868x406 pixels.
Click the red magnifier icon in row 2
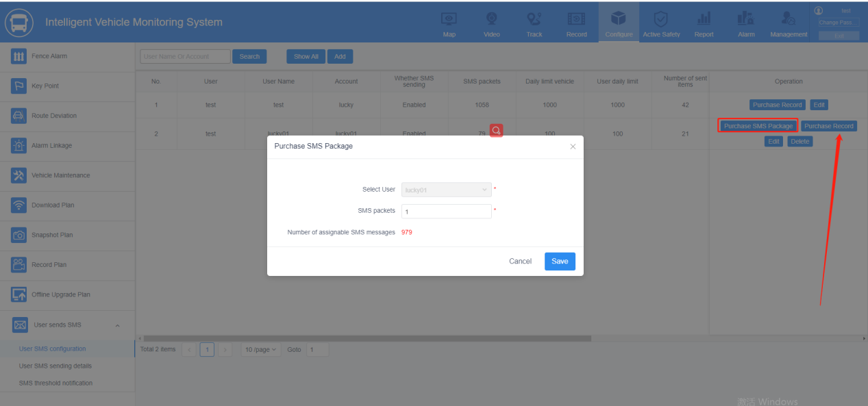click(496, 130)
